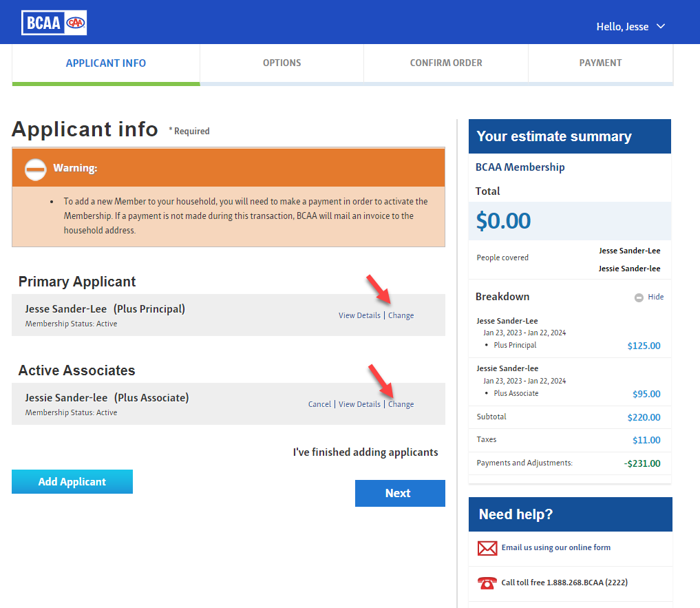Click the Add Applicant button
The height and width of the screenshot is (608, 700).
[72, 481]
